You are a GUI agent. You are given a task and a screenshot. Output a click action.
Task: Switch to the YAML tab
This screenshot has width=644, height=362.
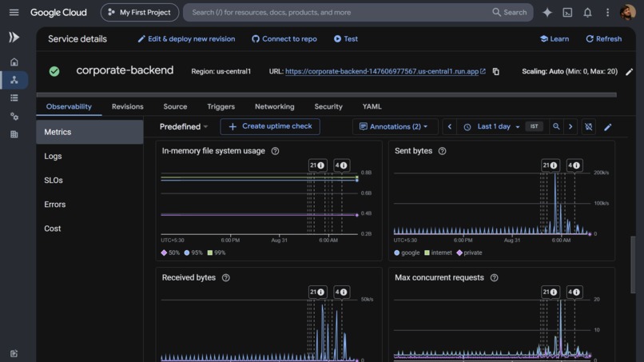372,106
